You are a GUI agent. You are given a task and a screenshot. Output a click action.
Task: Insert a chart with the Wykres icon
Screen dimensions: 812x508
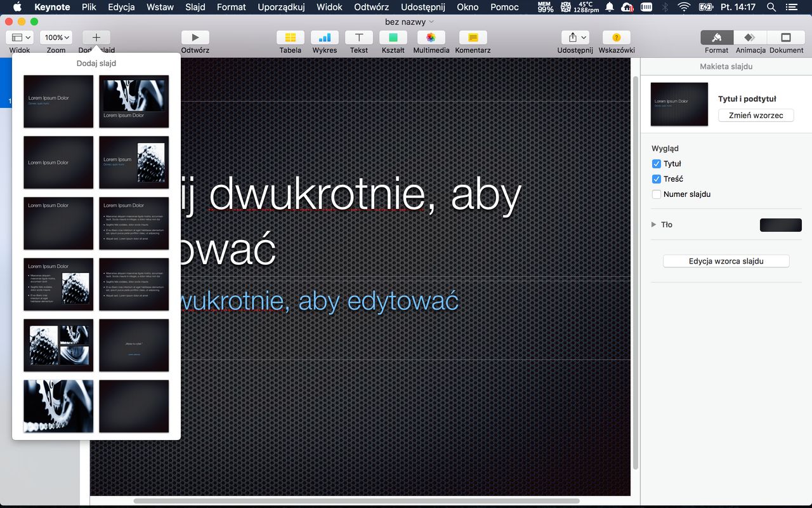325,37
